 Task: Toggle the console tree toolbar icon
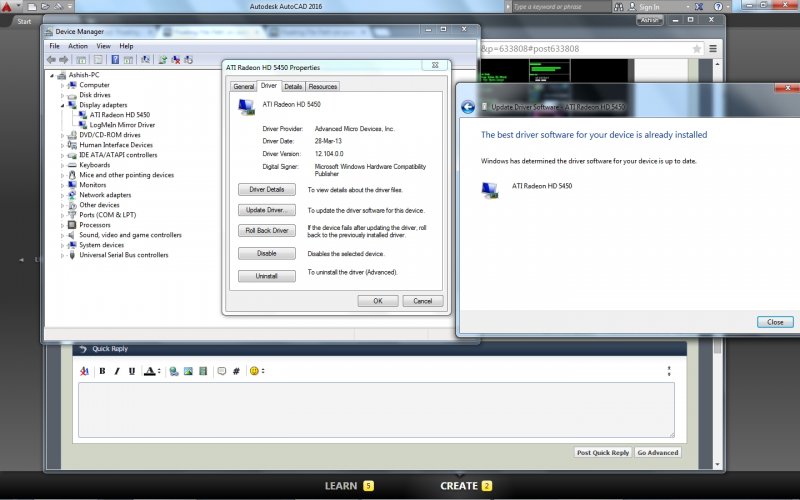81,60
